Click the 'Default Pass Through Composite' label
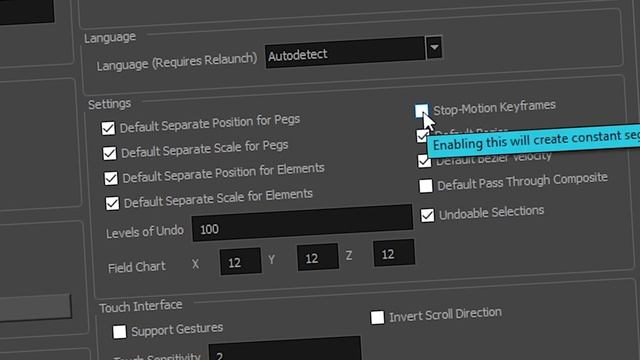640x360 pixels. click(x=522, y=181)
